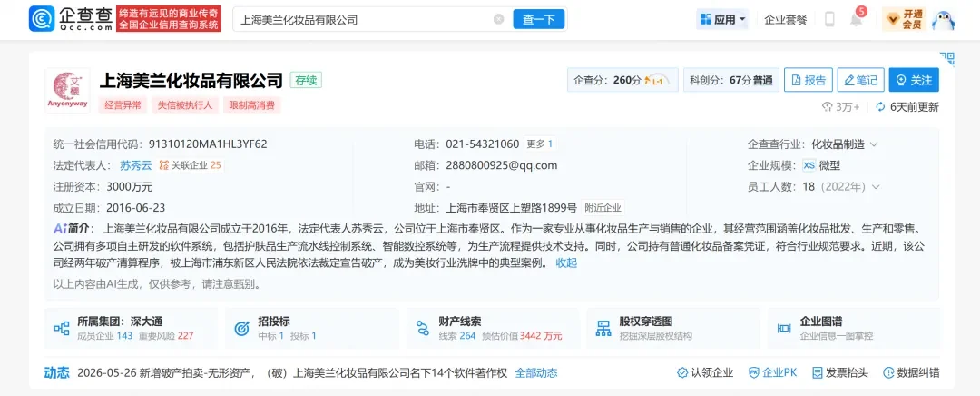Open the 2026-05-26 bankruptcy auction news
The height and width of the screenshot is (396, 980).
point(292,373)
